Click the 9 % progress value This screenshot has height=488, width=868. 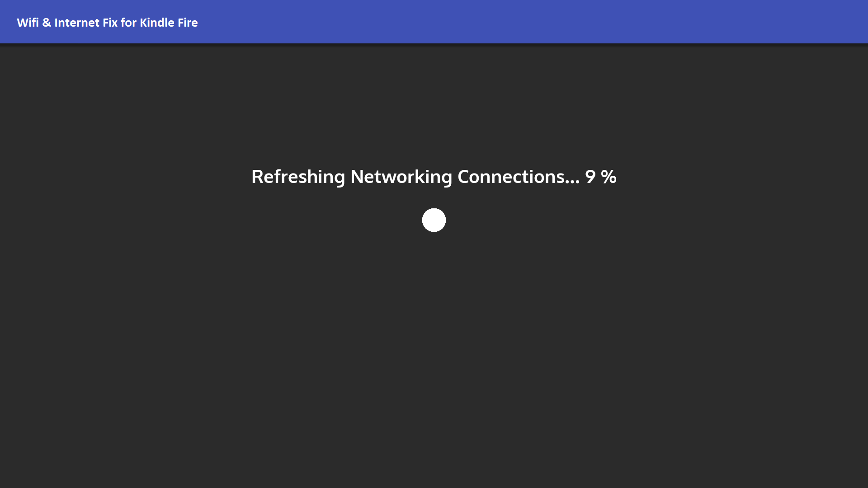tap(601, 177)
